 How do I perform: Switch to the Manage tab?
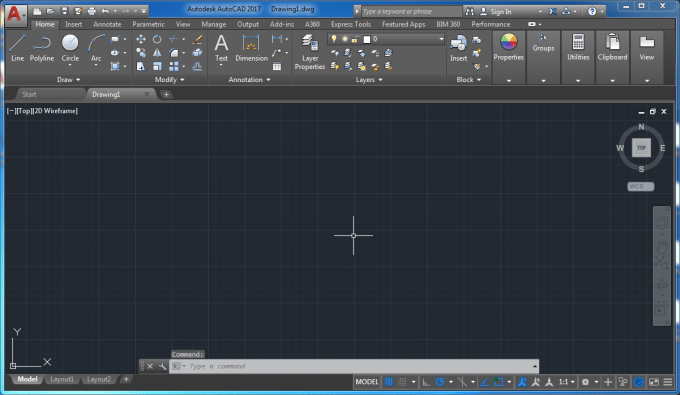pyautogui.click(x=213, y=24)
